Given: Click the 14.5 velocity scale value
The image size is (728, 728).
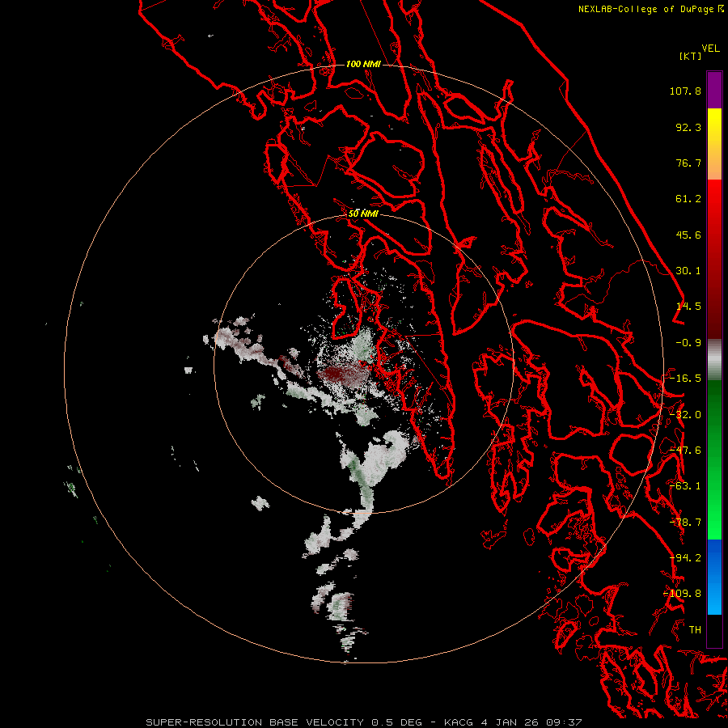Looking at the screenshot, I should (688, 307).
